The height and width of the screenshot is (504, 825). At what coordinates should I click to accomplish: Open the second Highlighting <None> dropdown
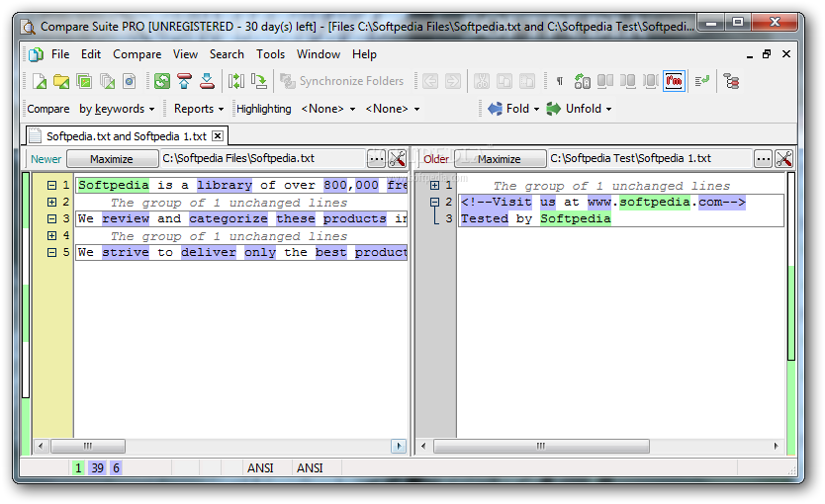[393, 109]
